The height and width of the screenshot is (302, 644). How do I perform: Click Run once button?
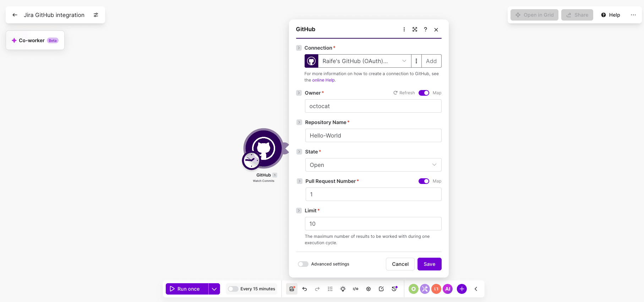(187, 289)
